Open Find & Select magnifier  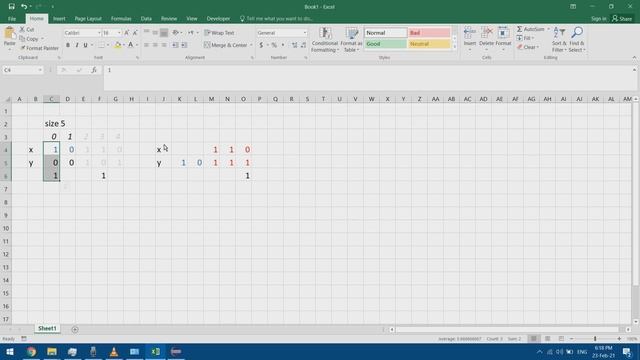(577, 40)
